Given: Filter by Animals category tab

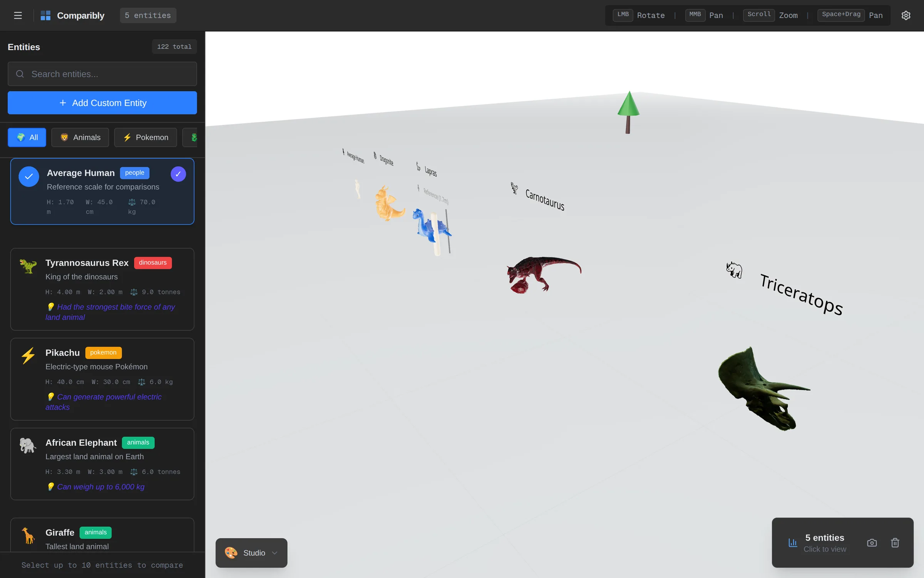Looking at the screenshot, I should point(80,137).
